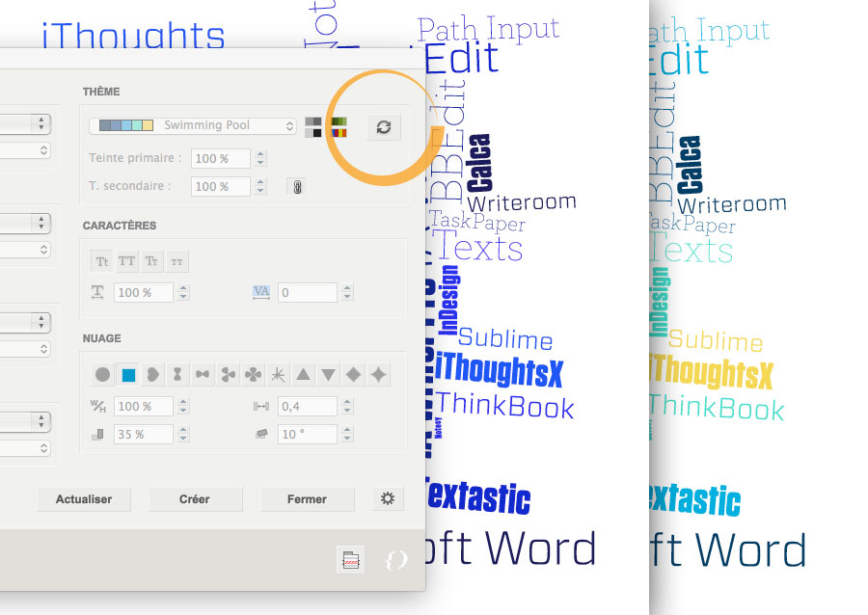Click the Actualiser button
Image resolution: width=868 pixels, height=615 pixels.
[84, 499]
